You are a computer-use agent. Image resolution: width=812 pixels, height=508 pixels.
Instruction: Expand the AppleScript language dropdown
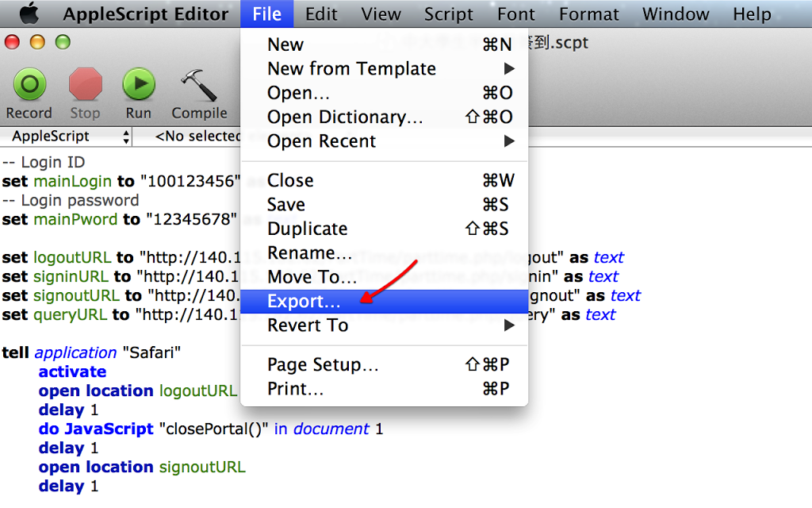67,137
